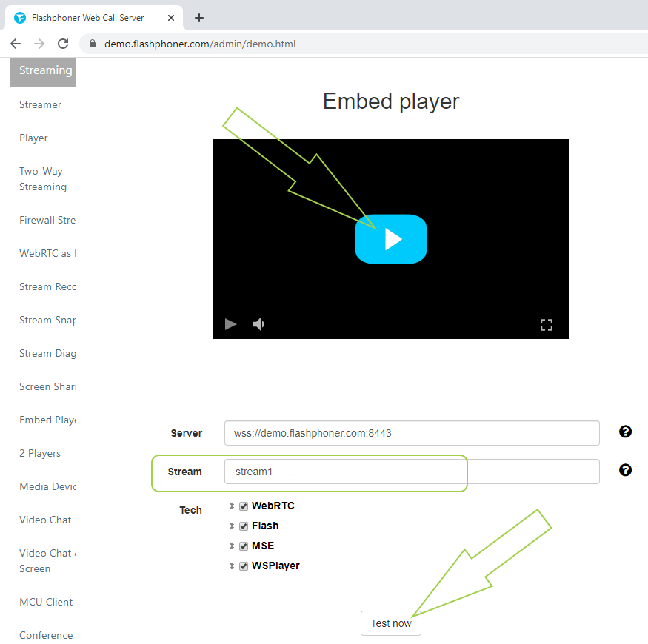648x644 pixels.
Task: Click the Test now button
Action: [x=391, y=623]
